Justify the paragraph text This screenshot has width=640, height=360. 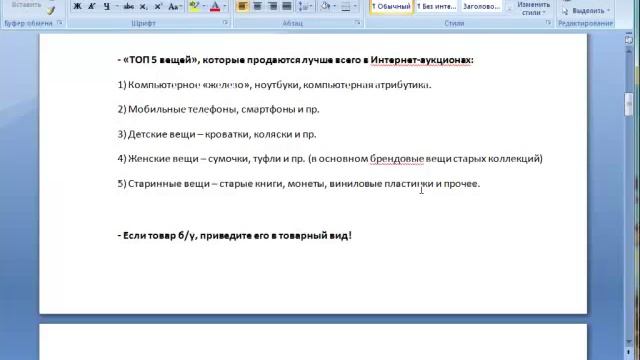pos(287,6)
